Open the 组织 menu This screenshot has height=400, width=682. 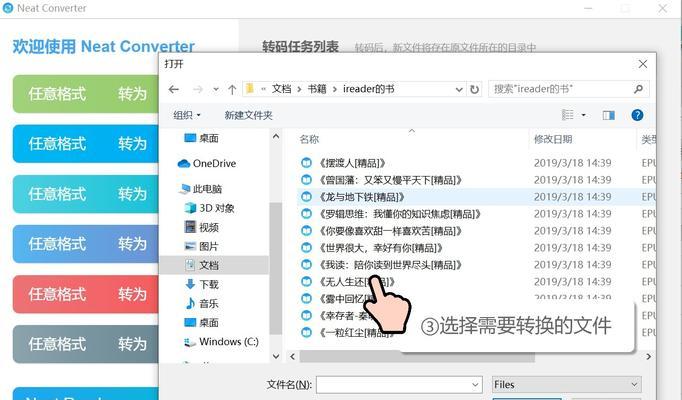tap(187, 115)
